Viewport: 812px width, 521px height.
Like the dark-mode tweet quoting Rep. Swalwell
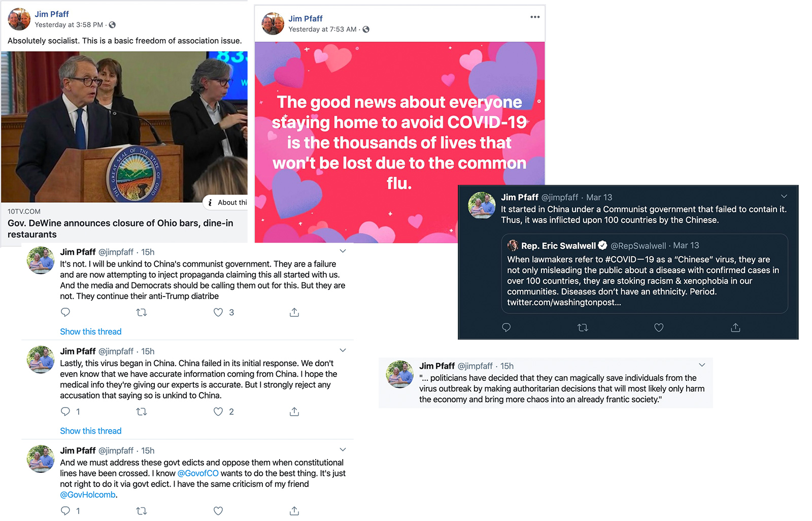pyautogui.click(x=659, y=328)
